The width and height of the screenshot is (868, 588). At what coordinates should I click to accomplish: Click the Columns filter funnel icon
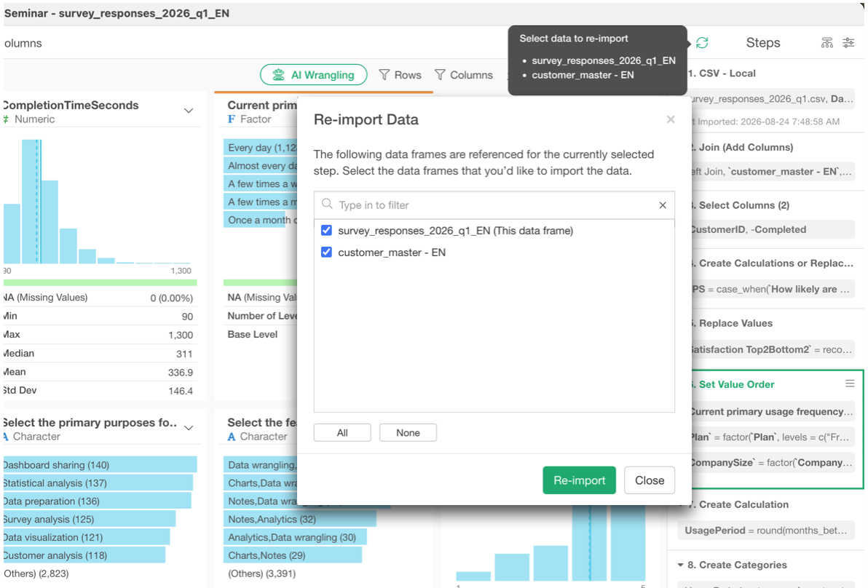pyautogui.click(x=440, y=75)
